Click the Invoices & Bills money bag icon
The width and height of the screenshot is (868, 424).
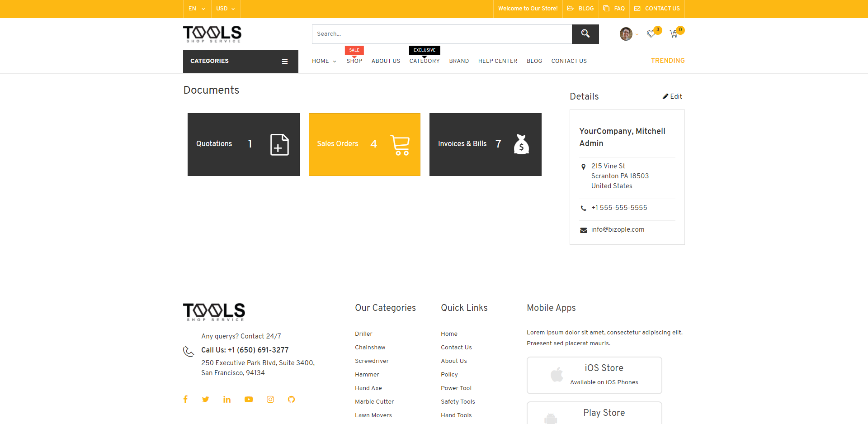521,144
